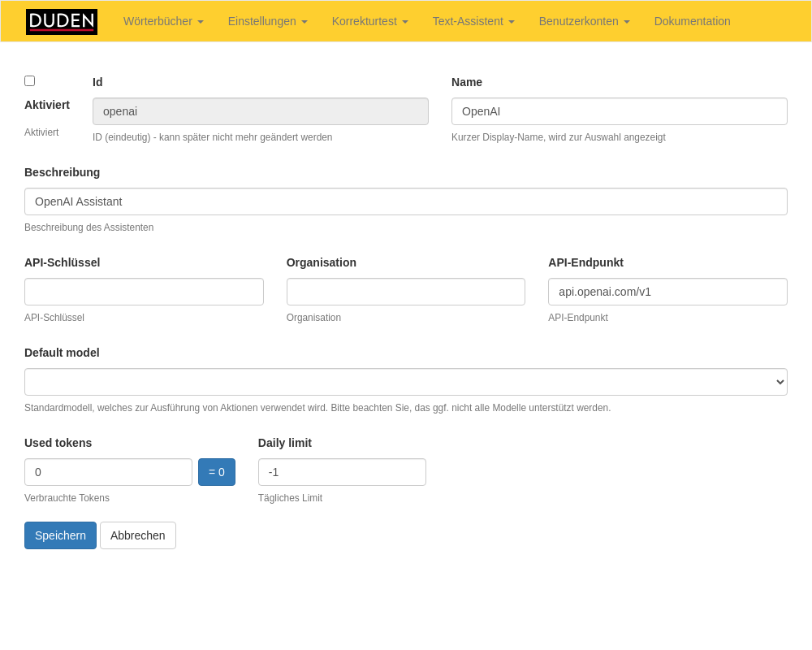Click the disabled Id field
Viewport: 812px width, 650px height.
click(x=260, y=111)
